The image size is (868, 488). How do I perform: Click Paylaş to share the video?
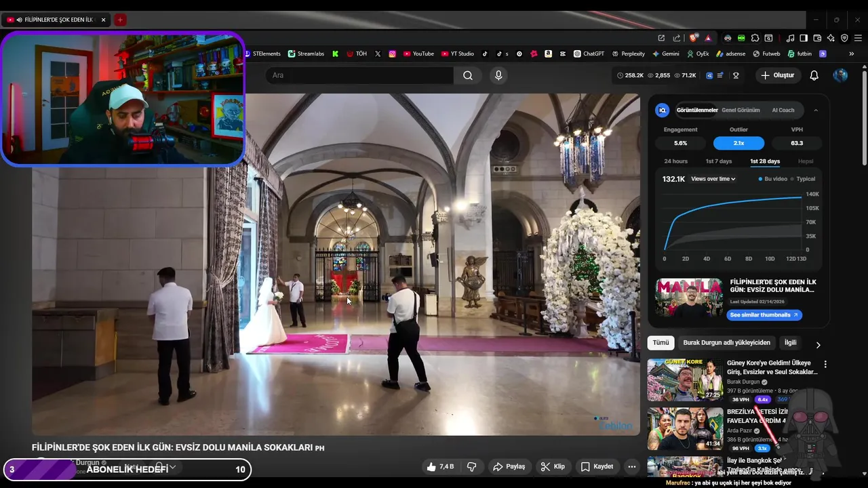pos(509,466)
